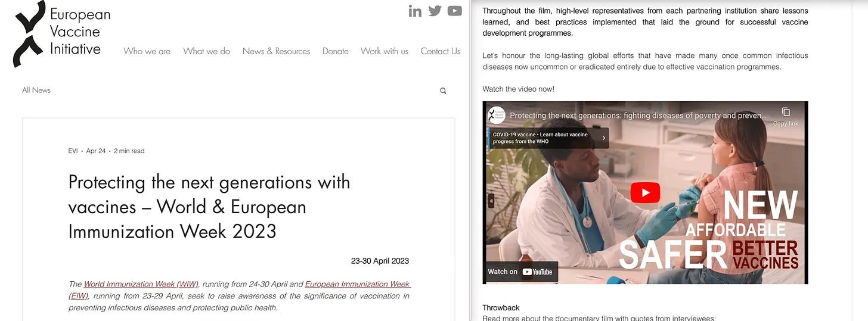Expand the COVID-19 vaccine info chevron
The height and width of the screenshot is (321, 868).
tap(603, 138)
